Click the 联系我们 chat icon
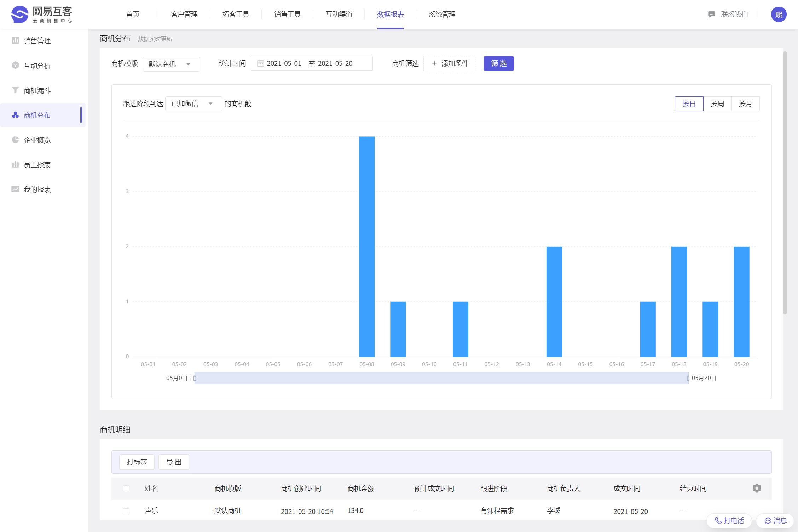 [x=711, y=15]
